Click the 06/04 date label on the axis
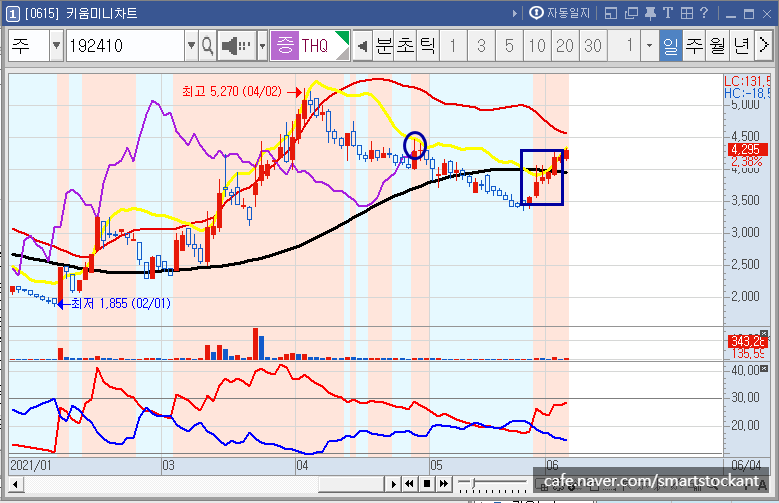The image size is (779, 503). pos(746,465)
